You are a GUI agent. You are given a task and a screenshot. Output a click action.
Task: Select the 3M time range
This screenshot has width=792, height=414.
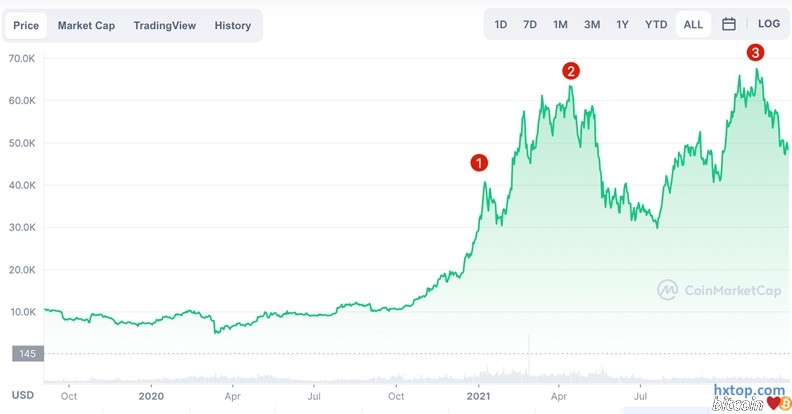(592, 24)
